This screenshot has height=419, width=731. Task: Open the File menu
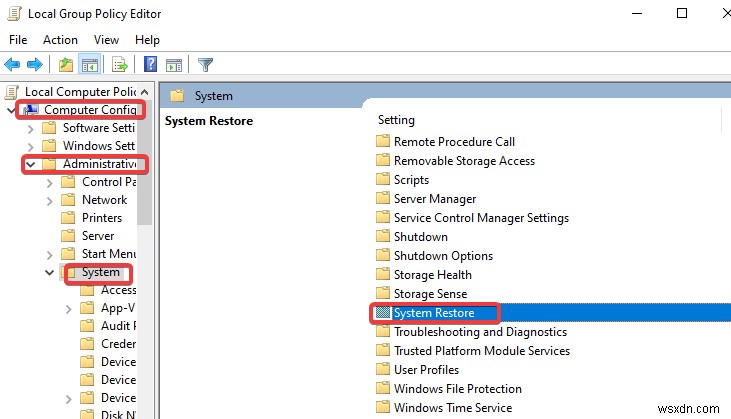(18, 40)
